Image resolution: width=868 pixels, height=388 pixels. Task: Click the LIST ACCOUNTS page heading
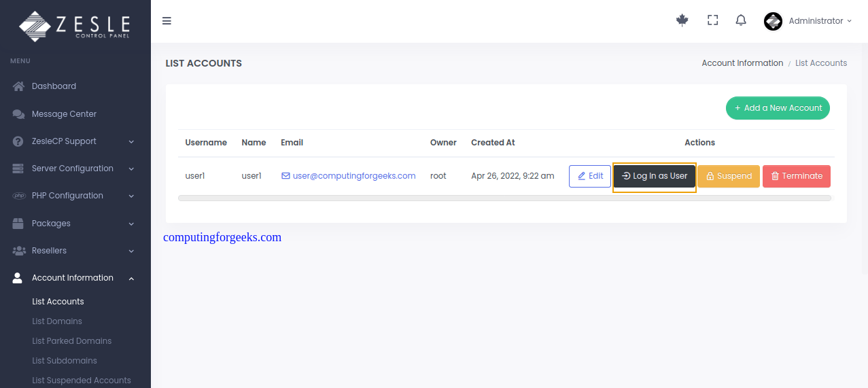[204, 63]
